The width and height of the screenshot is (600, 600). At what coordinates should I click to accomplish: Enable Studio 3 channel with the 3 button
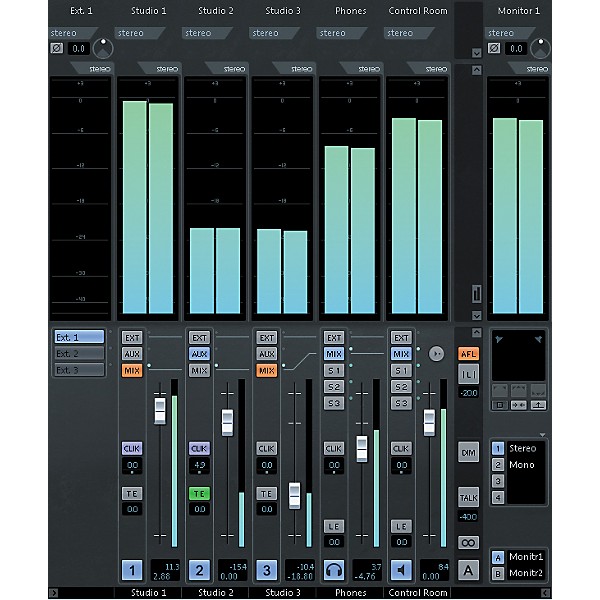point(267,571)
